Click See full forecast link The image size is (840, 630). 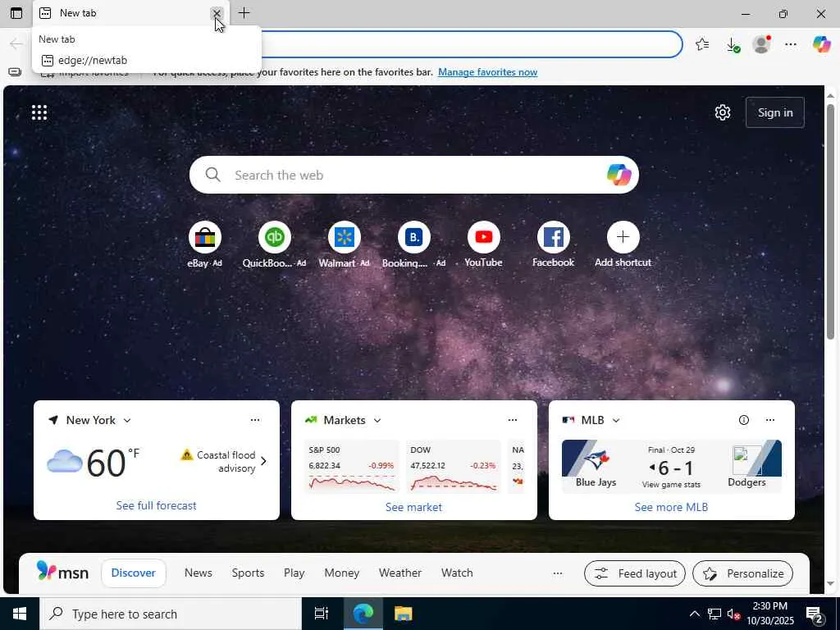click(156, 505)
